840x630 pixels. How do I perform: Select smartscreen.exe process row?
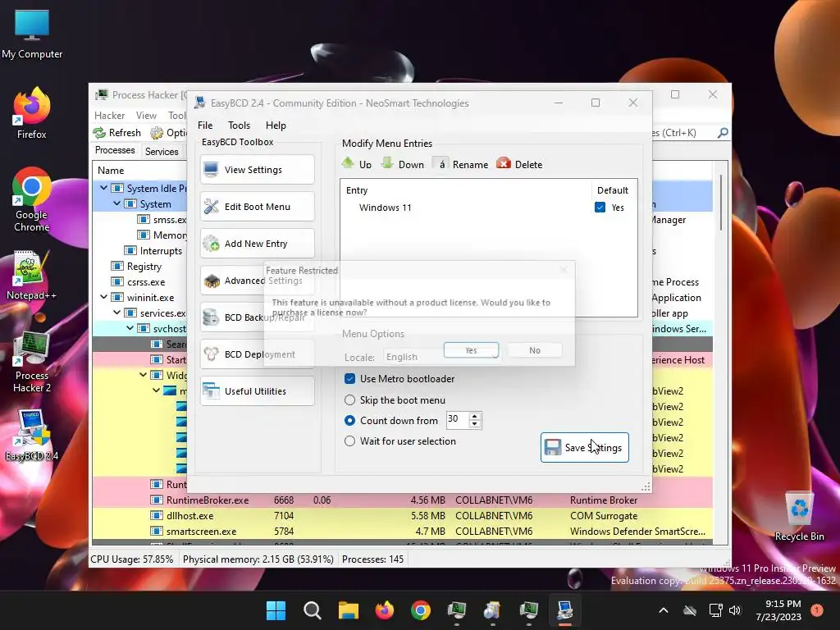point(402,532)
